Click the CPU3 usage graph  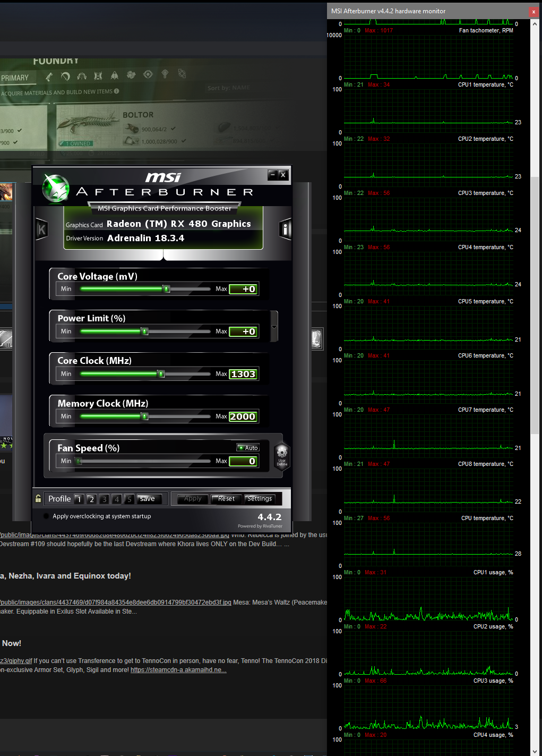click(x=429, y=707)
